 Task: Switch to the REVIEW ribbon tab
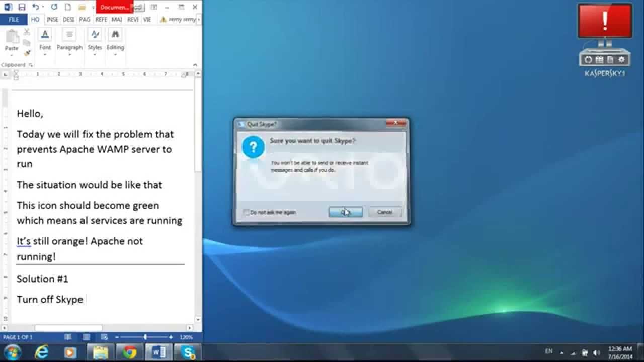133,20
